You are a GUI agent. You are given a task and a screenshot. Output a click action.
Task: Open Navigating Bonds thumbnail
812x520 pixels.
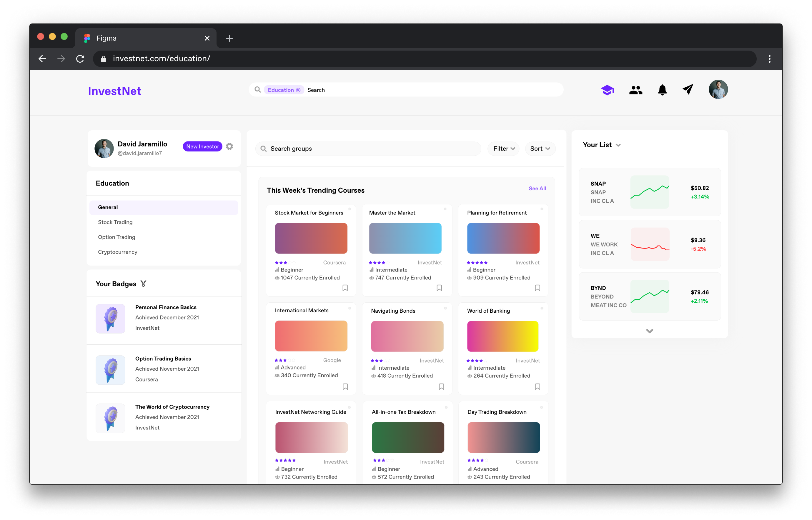click(407, 336)
